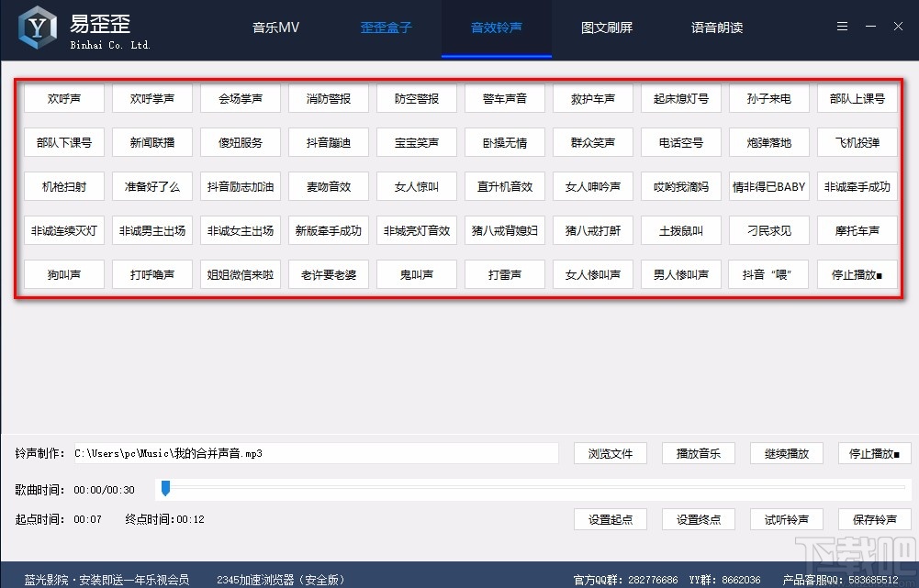Save the ringtone with 保存铃声
Viewport: 919px width, 588px height.
(x=874, y=518)
